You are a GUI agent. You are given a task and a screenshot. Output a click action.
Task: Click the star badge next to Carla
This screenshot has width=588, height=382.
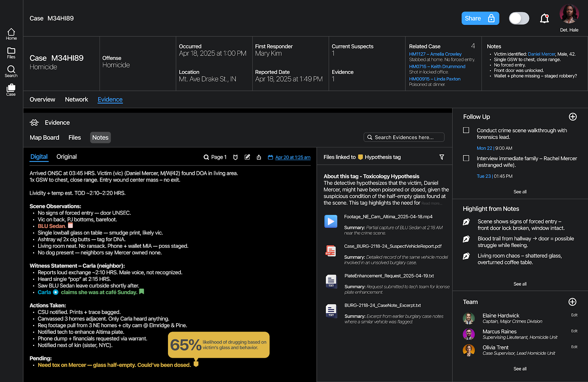[x=55, y=292]
